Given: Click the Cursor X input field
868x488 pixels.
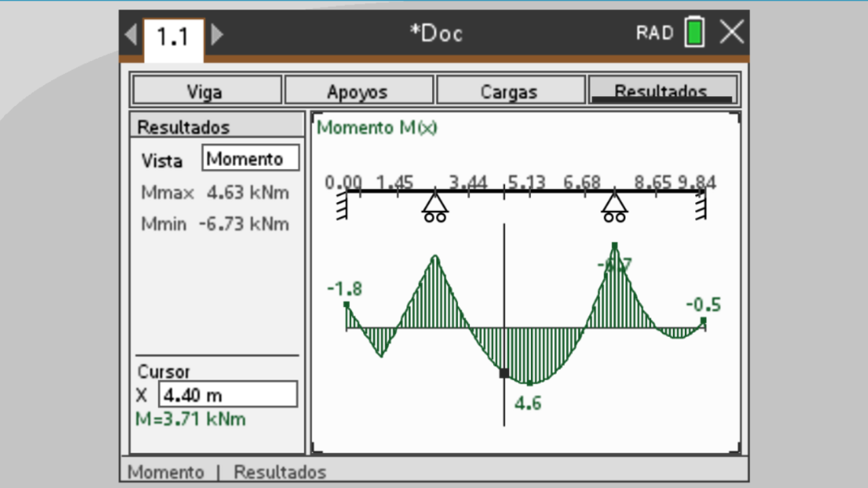Looking at the screenshot, I should coord(228,394).
